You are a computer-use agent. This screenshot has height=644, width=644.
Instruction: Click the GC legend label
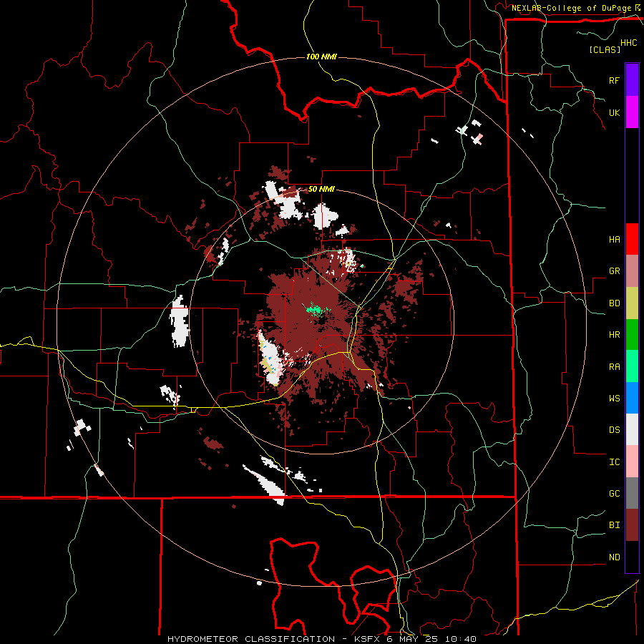[614, 494]
